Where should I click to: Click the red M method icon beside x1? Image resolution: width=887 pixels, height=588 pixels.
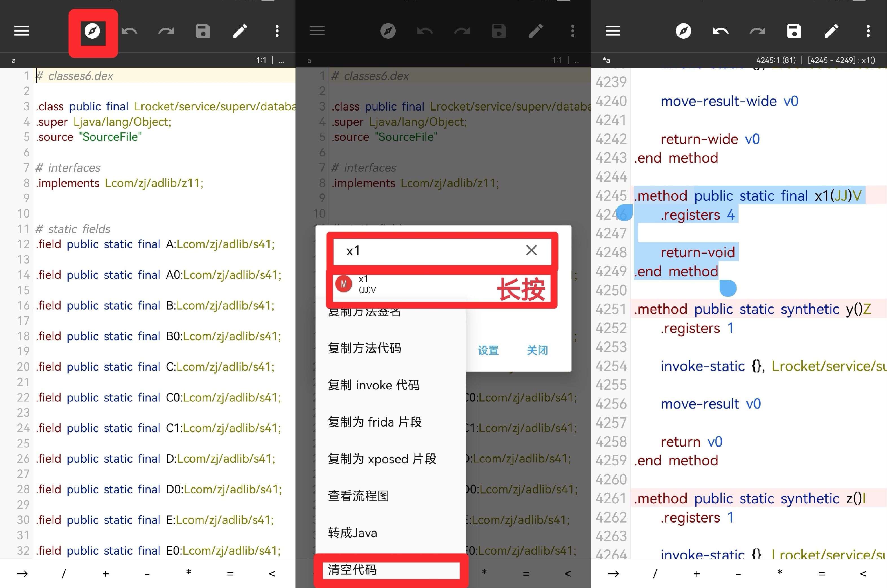[343, 284]
